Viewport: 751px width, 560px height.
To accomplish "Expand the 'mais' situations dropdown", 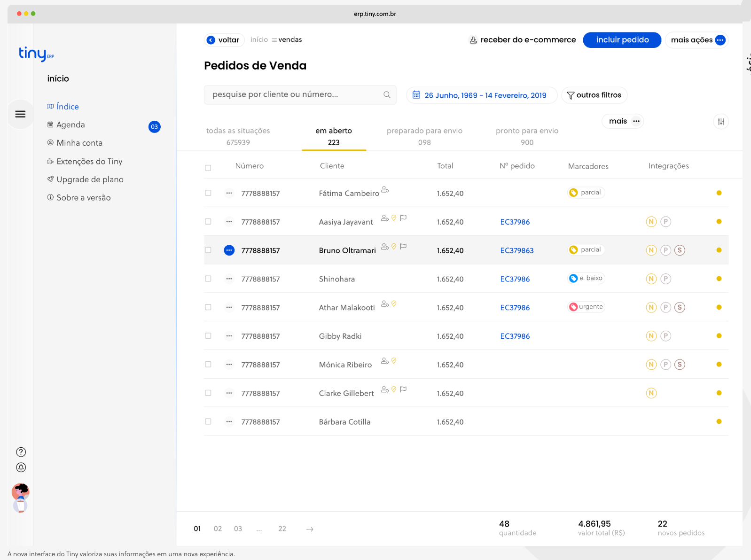I will pyautogui.click(x=623, y=121).
